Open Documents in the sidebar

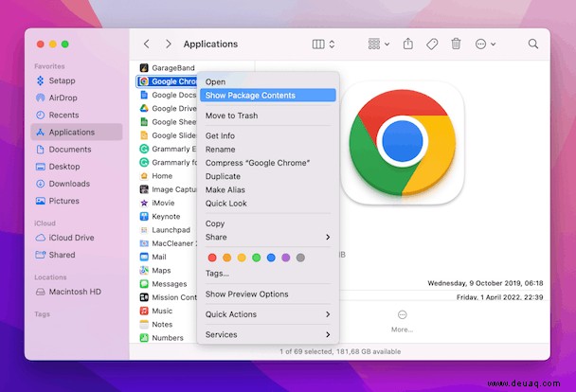[77, 150]
